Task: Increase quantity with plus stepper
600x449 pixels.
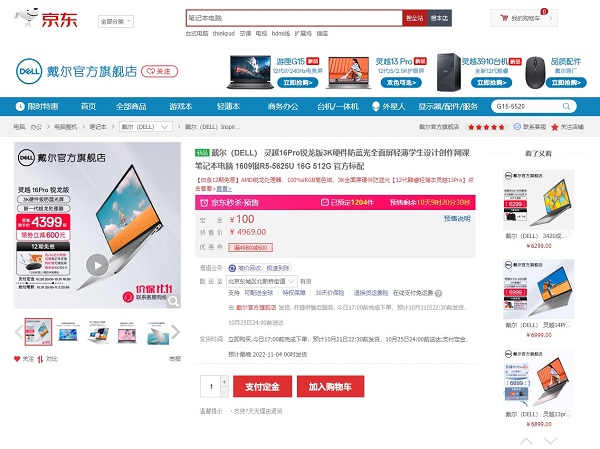Action: [224, 381]
